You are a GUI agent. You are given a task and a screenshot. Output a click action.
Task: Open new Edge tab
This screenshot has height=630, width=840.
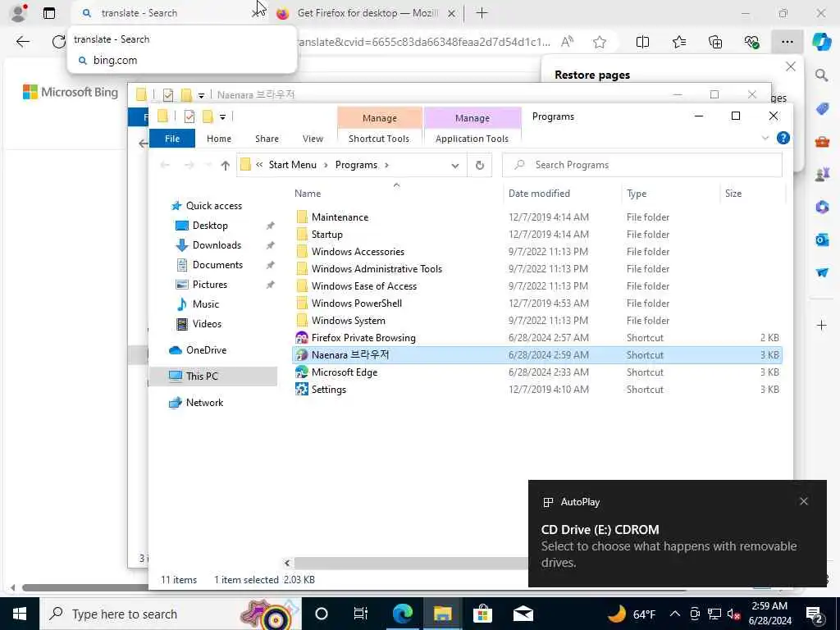click(482, 13)
